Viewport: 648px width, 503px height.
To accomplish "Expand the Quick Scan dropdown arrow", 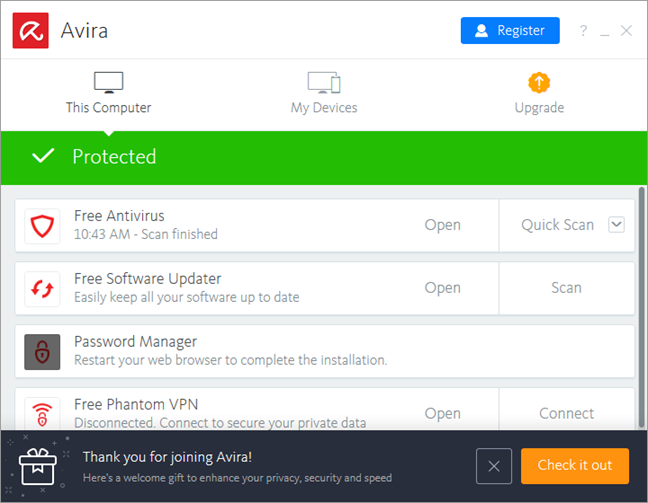I will click(x=616, y=224).
